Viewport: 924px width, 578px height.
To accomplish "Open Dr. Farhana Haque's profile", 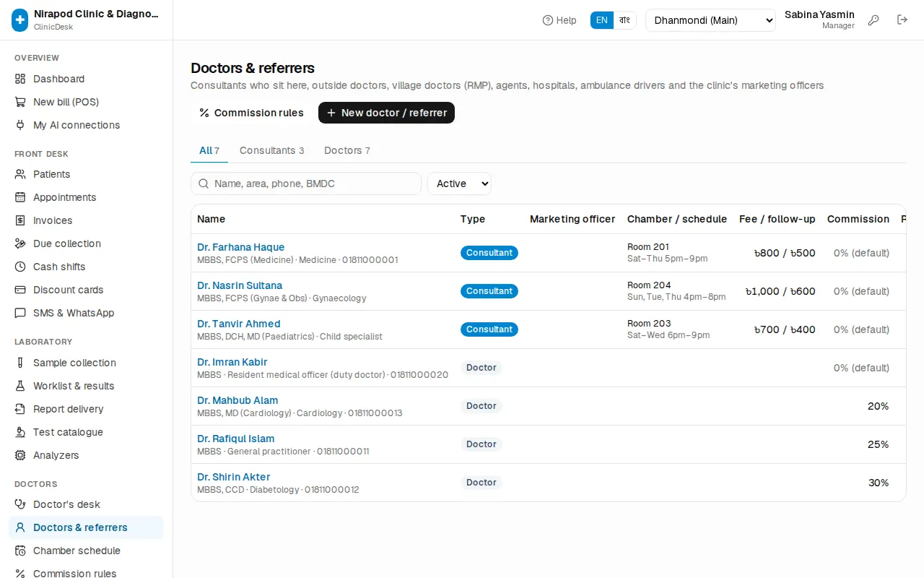I will pyautogui.click(x=240, y=247).
